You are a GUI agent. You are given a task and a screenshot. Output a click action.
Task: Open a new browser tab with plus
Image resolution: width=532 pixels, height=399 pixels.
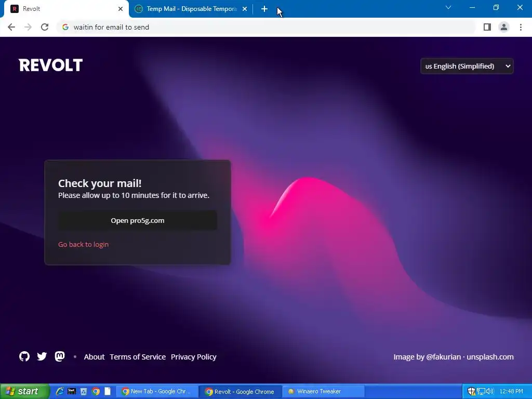point(264,9)
